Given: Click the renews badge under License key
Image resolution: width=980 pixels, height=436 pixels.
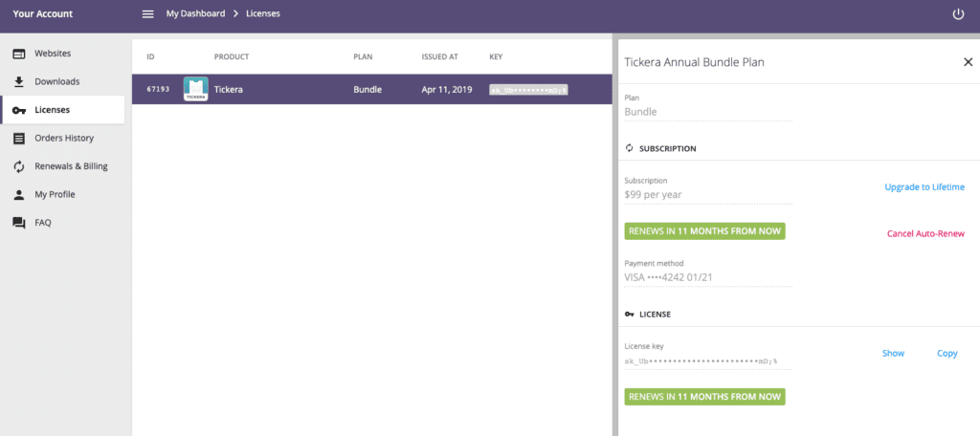Looking at the screenshot, I should [x=704, y=397].
